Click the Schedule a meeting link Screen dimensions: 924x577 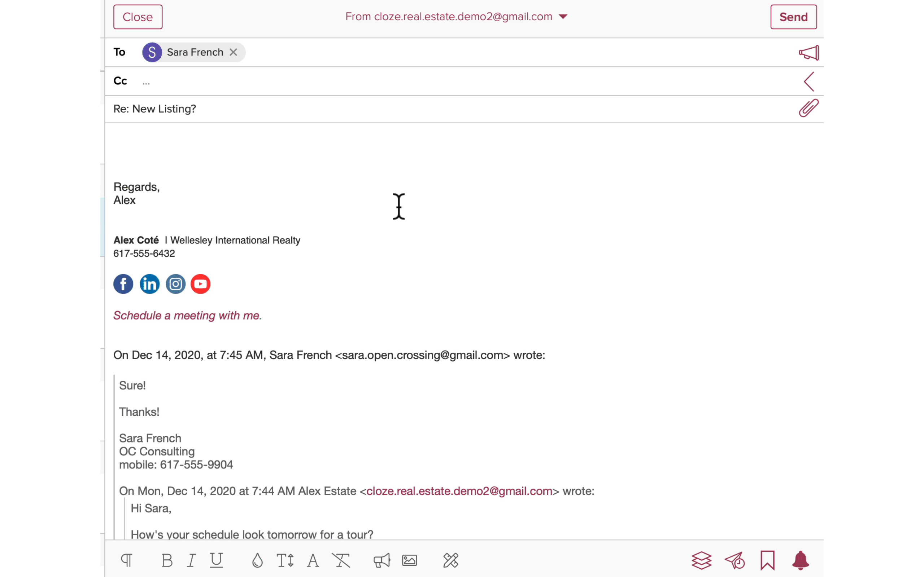(187, 315)
